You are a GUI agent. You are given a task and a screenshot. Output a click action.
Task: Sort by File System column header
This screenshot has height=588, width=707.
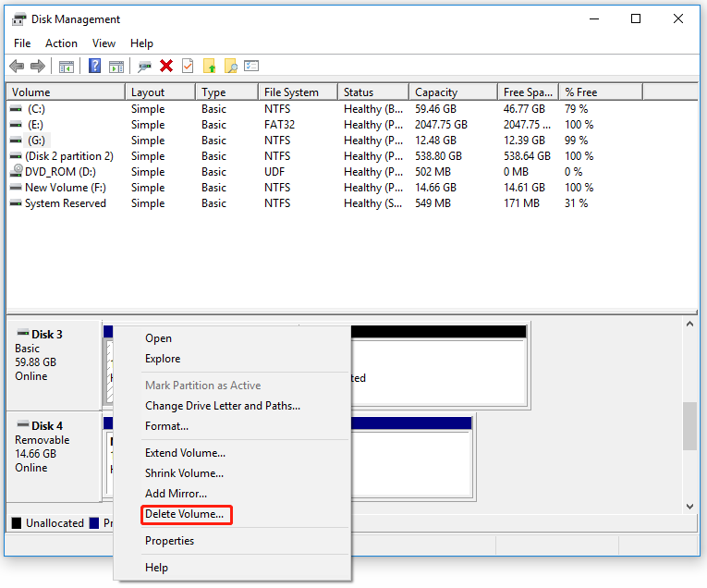(298, 92)
